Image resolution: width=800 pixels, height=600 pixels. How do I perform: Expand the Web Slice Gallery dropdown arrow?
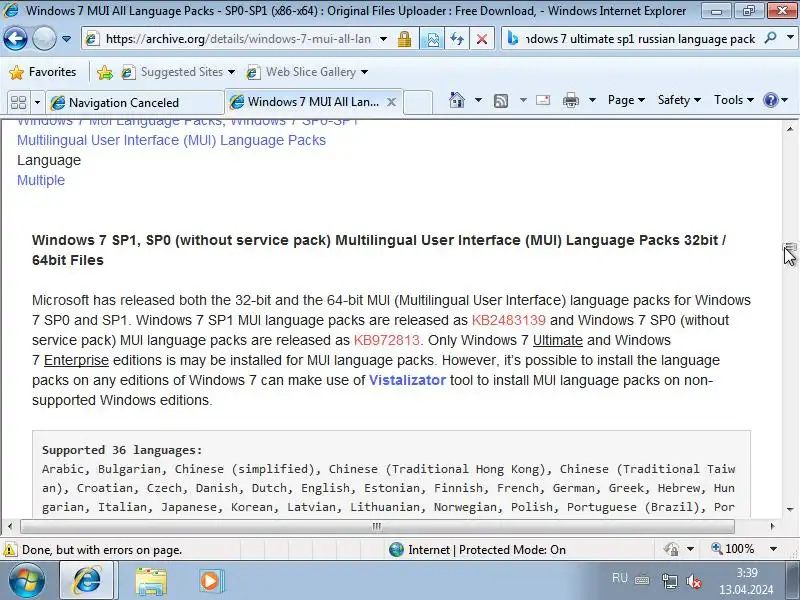pyautogui.click(x=364, y=72)
